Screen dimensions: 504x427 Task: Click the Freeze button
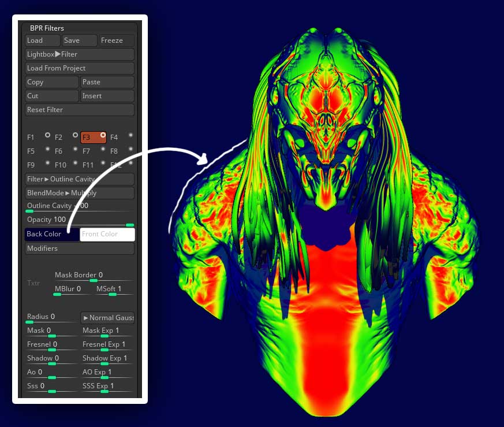point(117,40)
